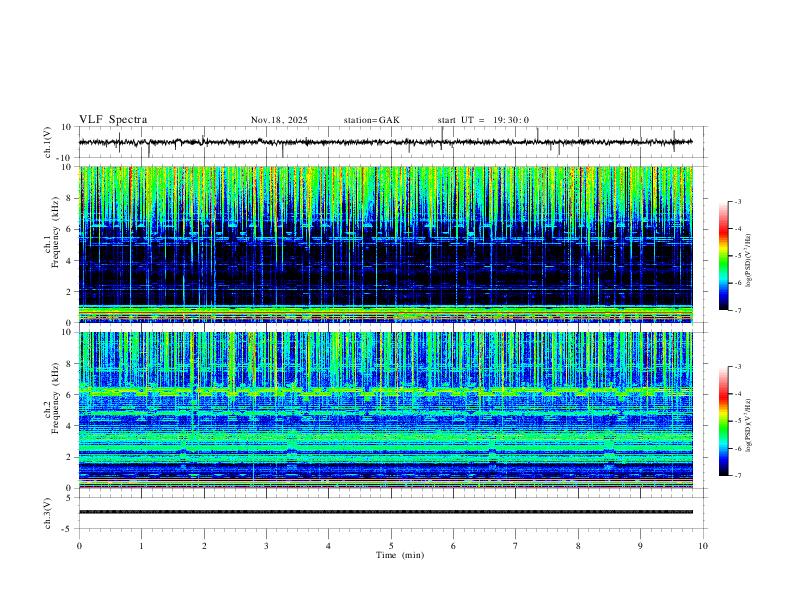The image size is (792, 612).
Task: Click the time axis tick '8'
Action: [x=578, y=546]
